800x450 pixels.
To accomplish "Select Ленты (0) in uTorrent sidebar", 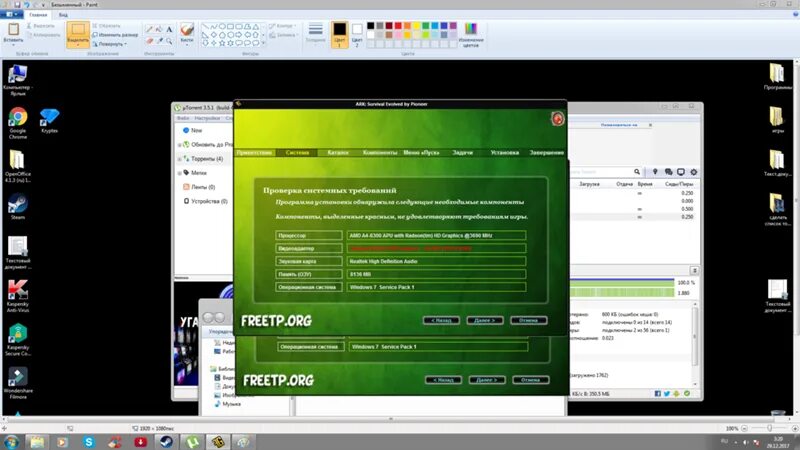I will pyautogui.click(x=199, y=187).
